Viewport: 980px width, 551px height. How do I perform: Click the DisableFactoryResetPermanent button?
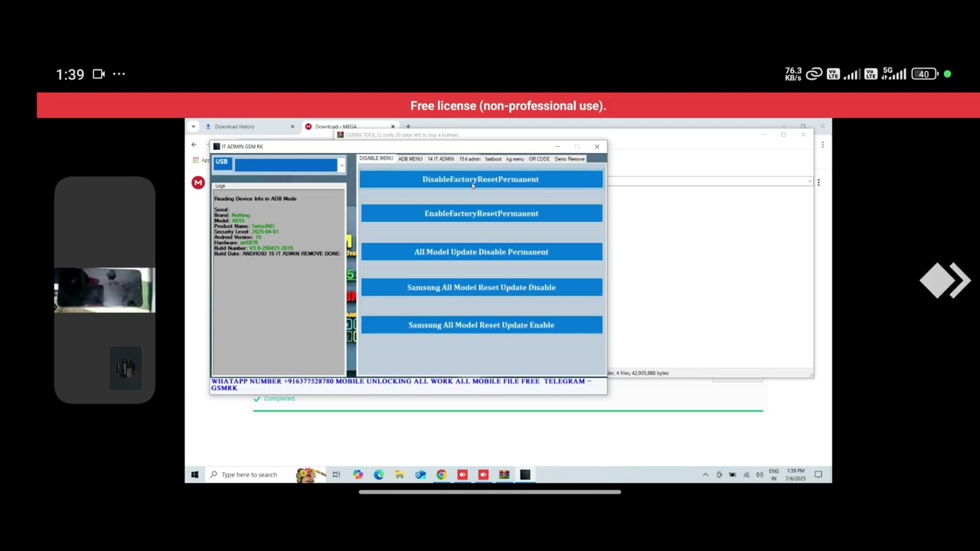(481, 179)
